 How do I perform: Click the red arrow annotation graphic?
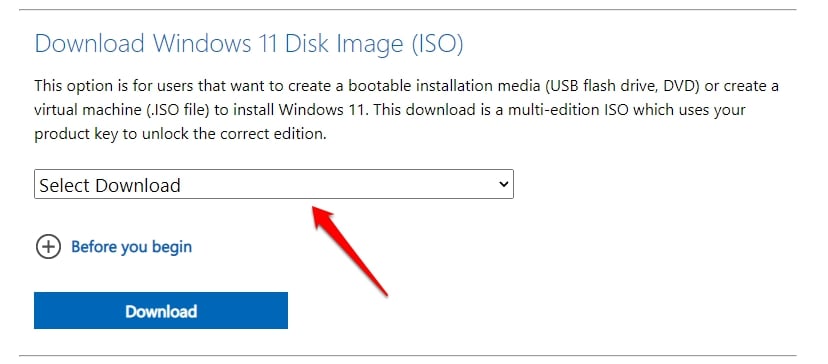[x=351, y=250]
